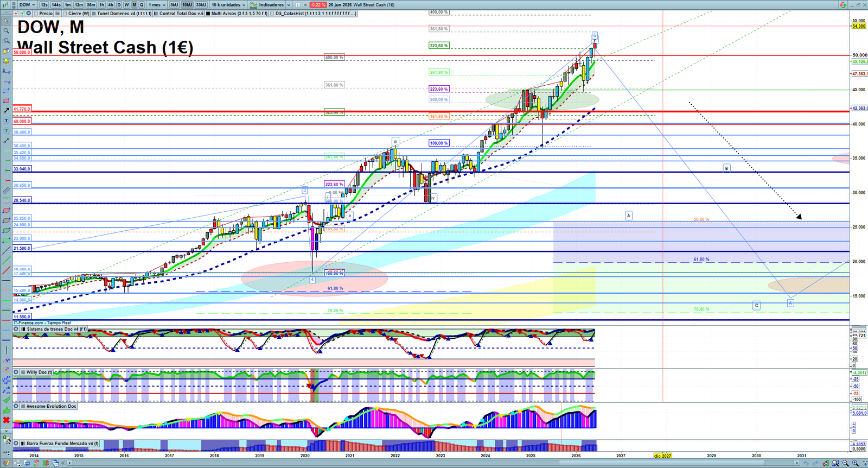868x468 pixels.
Task: Expand the Indicadores dropdown arrow
Action: (289, 5)
